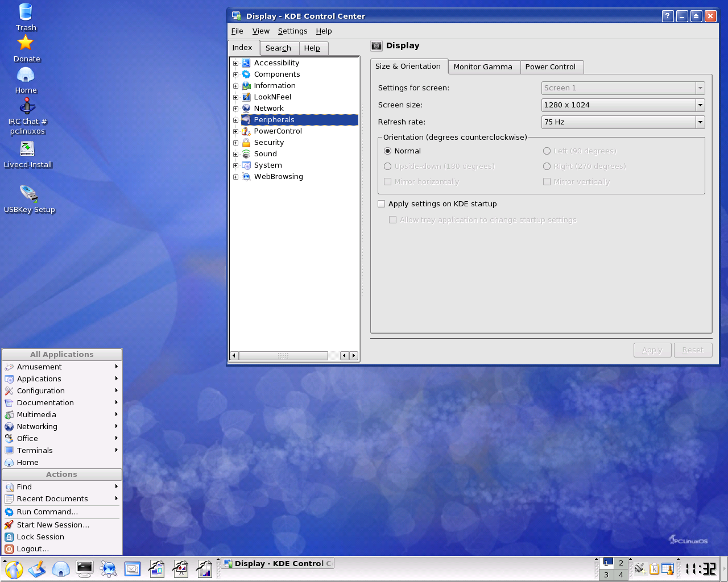
Task: Click the Components category icon
Action: tap(246, 74)
